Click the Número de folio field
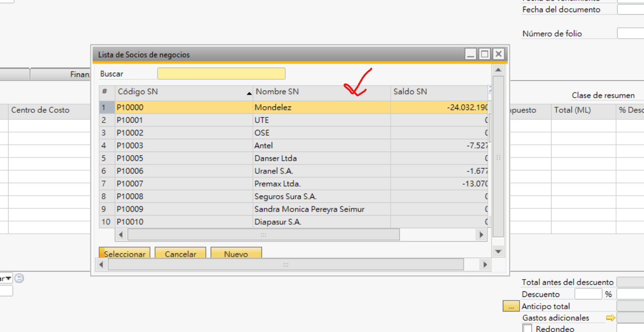The width and height of the screenshot is (644, 332). click(x=630, y=34)
